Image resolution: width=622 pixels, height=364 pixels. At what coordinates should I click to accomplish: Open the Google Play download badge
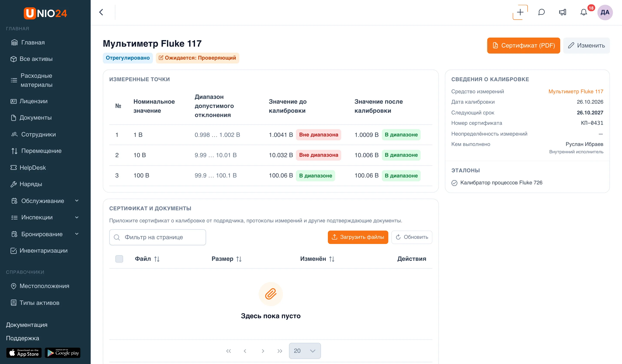(x=63, y=353)
